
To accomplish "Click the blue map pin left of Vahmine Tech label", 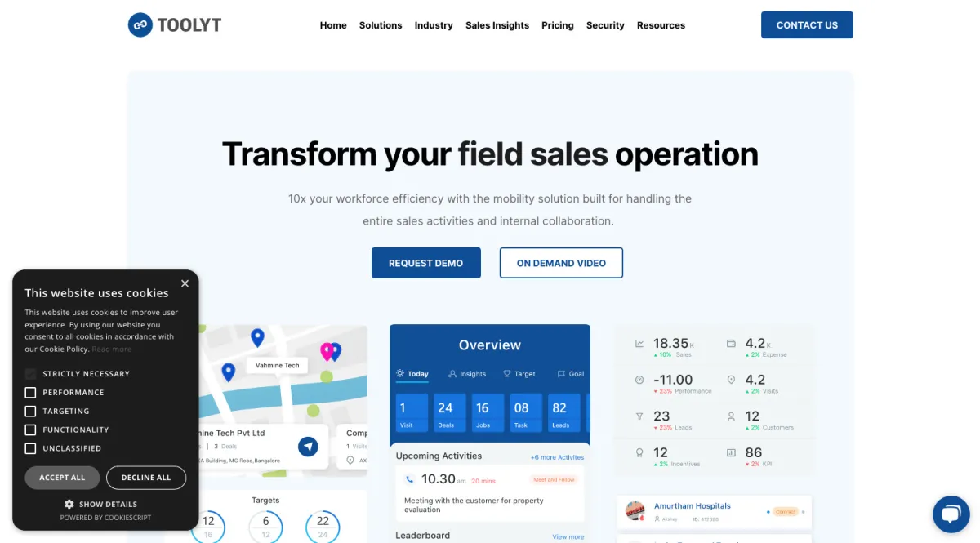I will 229,372.
